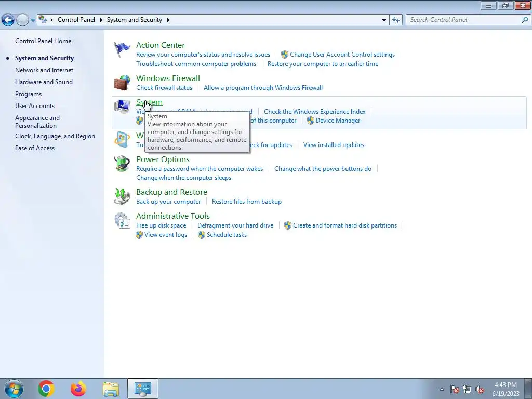The image size is (532, 399).
Task: Click the refresh button beside address bar
Action: coord(395,20)
